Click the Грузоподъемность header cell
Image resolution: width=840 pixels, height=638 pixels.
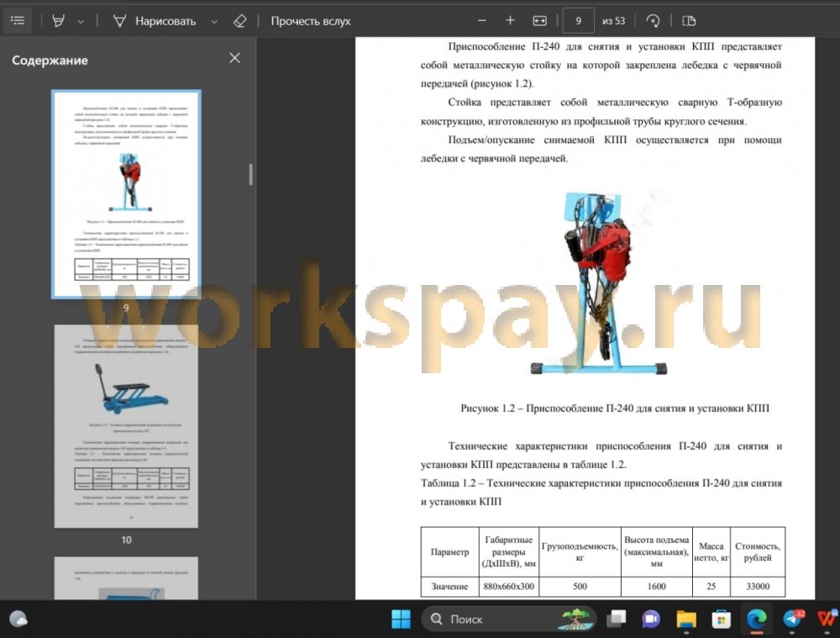click(x=580, y=551)
